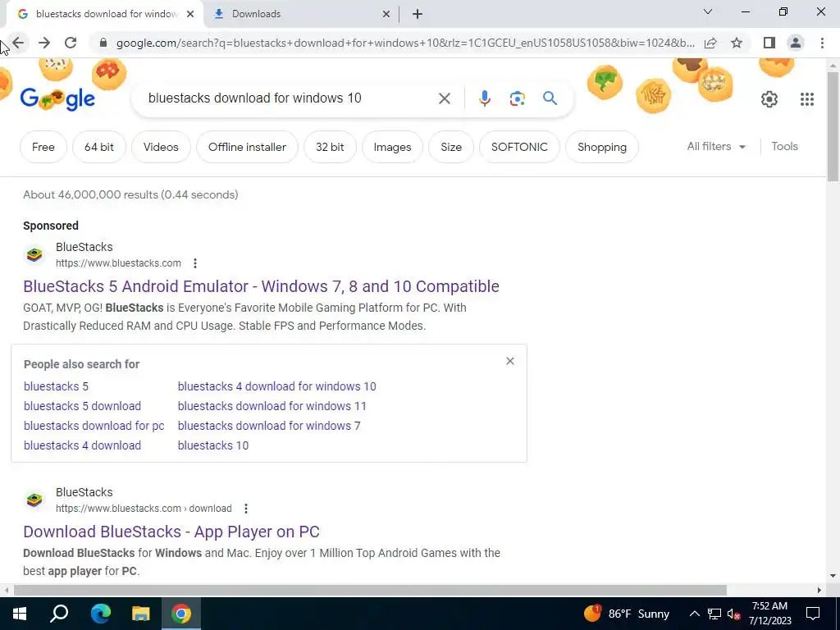Open the muted volume control
Image resolution: width=840 pixels, height=630 pixels.
click(x=733, y=614)
